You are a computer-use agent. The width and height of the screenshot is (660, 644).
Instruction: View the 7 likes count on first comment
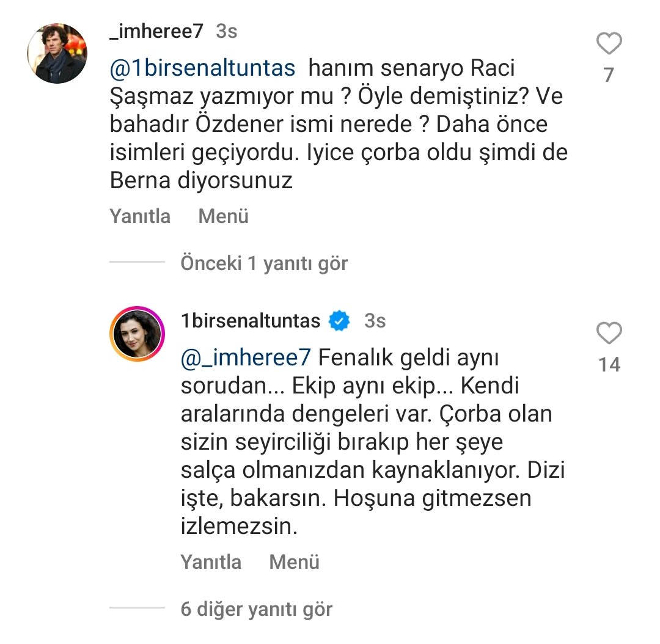point(609,75)
